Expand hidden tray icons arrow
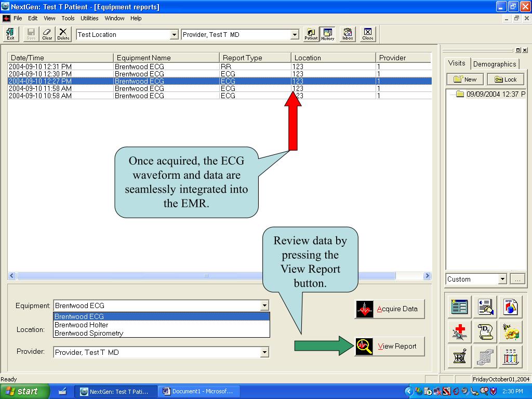This screenshot has height=399, width=532. [409, 391]
